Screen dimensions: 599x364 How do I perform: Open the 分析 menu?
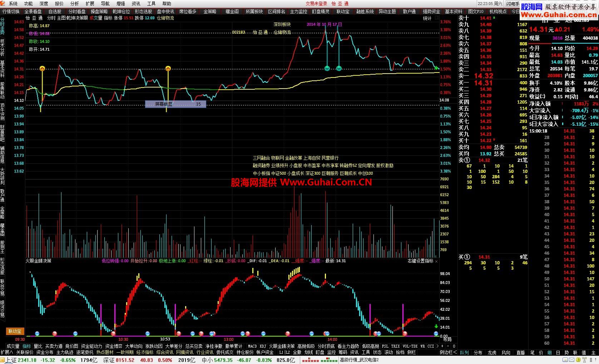[x=74, y=4]
